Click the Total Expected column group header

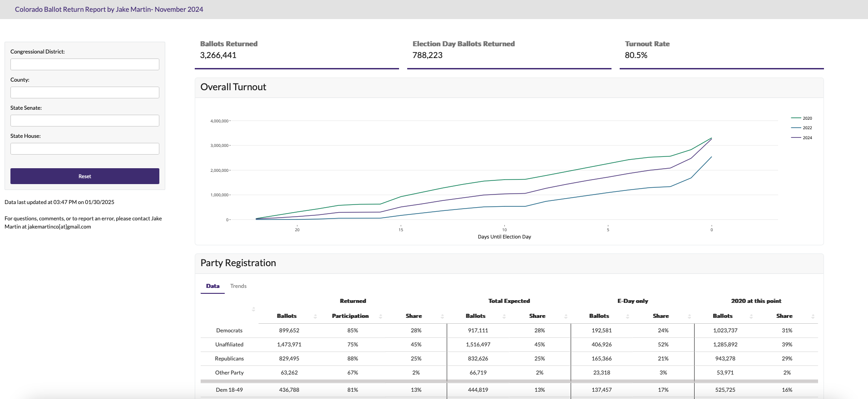coord(509,301)
